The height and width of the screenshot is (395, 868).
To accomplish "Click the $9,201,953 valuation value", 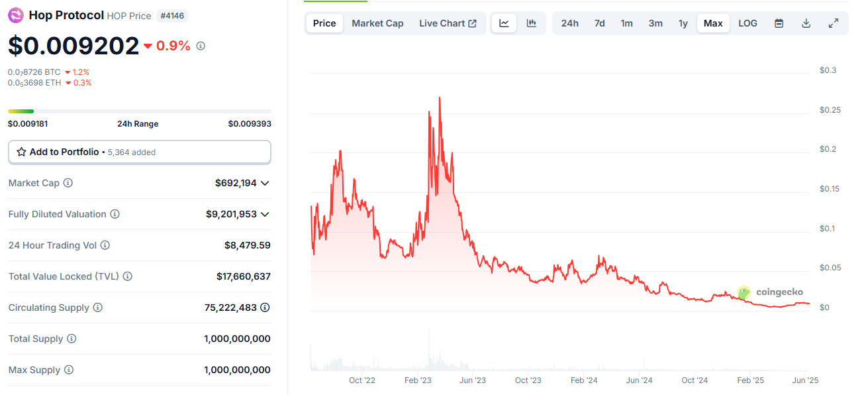I will coord(231,214).
